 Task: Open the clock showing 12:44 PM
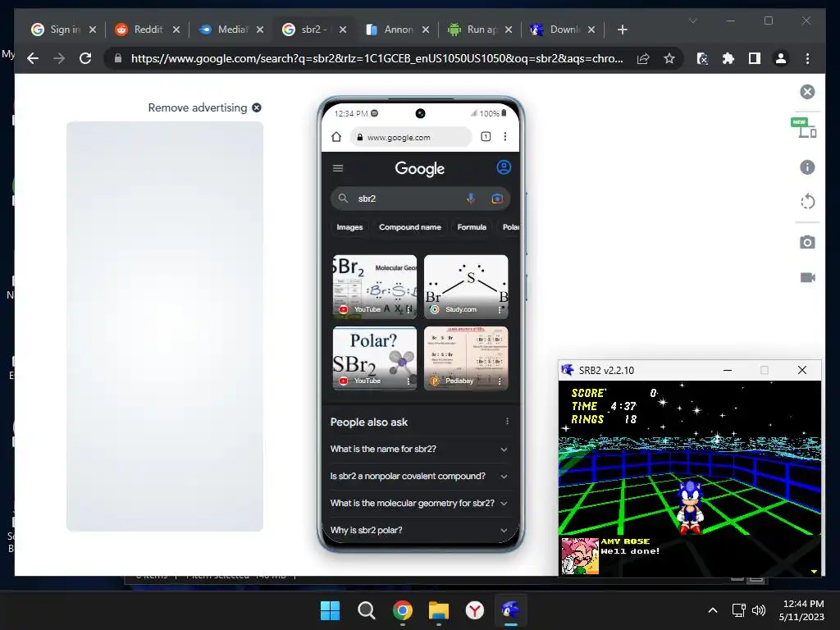[x=802, y=610]
